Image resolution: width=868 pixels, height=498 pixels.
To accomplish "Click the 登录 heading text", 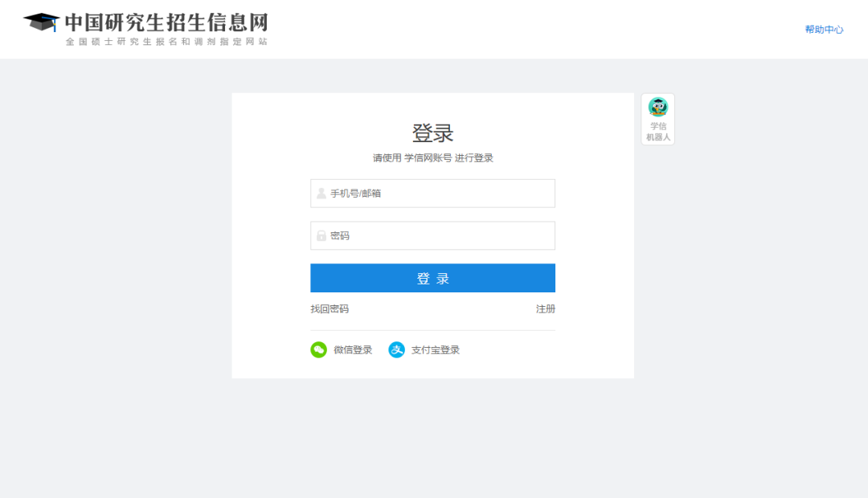I will point(432,133).
